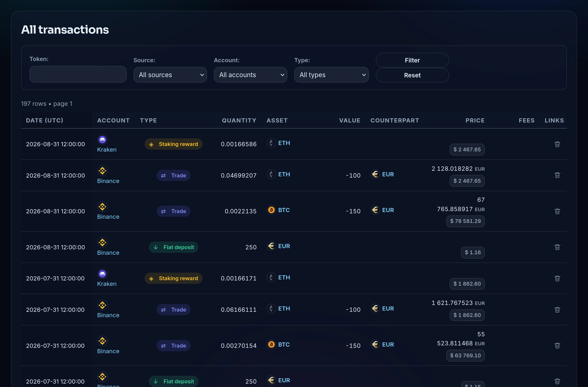
Task: Delete the 0.00166171 ETH staking reward row
Action: 557,278
